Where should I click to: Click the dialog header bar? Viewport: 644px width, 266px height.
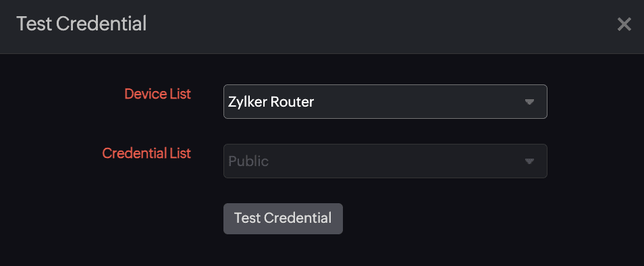point(322,27)
